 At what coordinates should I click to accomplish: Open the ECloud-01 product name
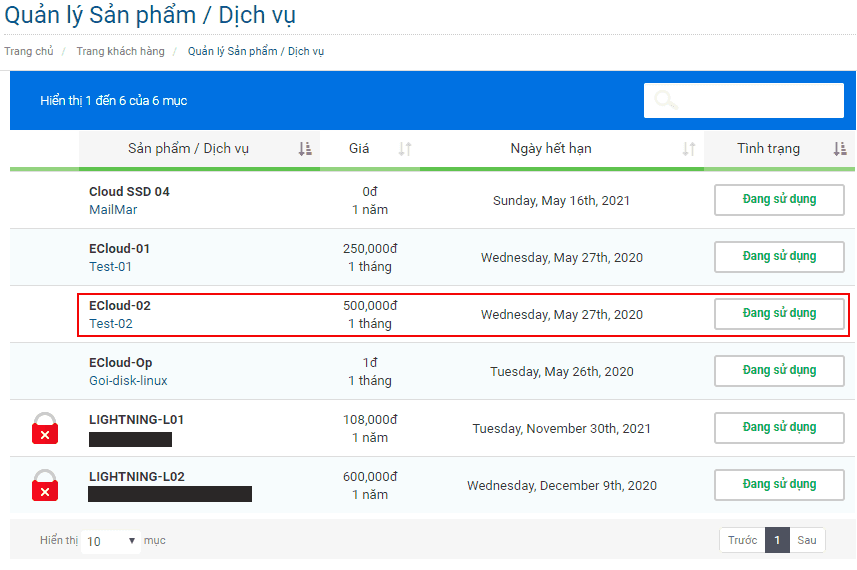(119, 249)
